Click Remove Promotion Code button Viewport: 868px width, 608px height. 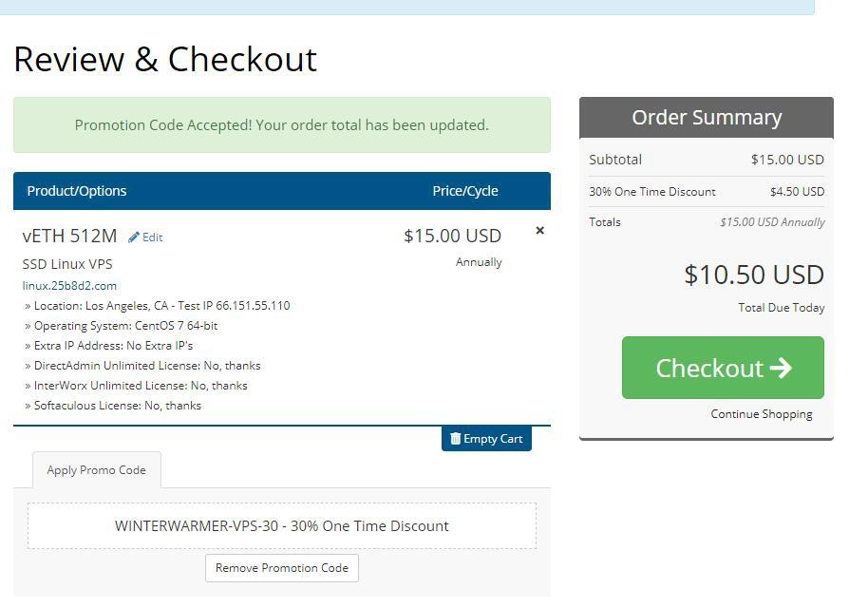pos(282,568)
